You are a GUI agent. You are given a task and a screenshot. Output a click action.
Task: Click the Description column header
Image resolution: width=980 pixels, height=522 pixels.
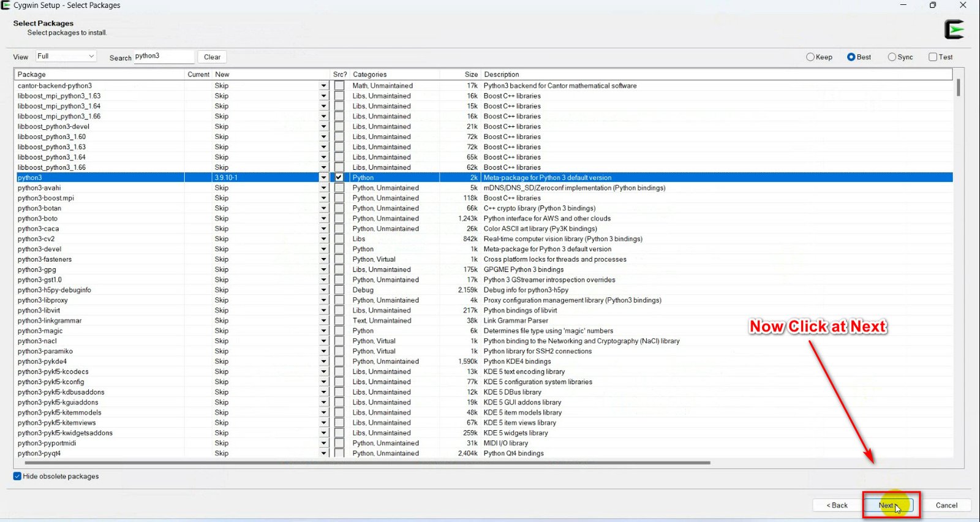click(x=717, y=74)
